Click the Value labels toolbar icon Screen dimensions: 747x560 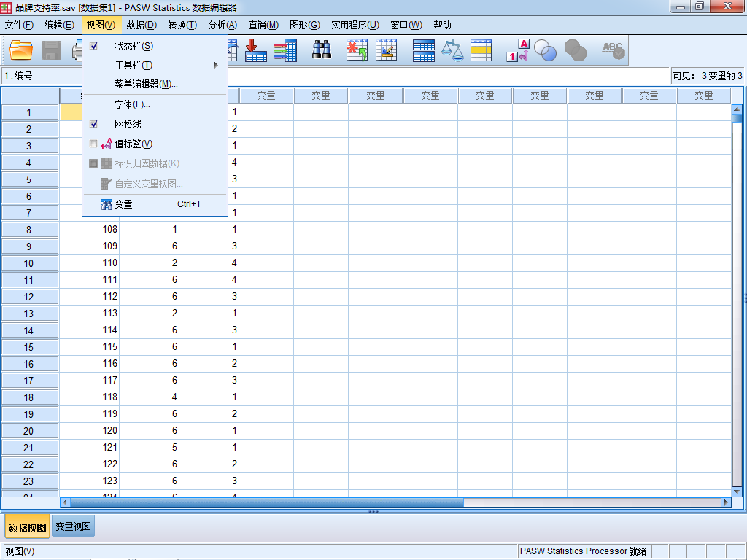pos(518,50)
